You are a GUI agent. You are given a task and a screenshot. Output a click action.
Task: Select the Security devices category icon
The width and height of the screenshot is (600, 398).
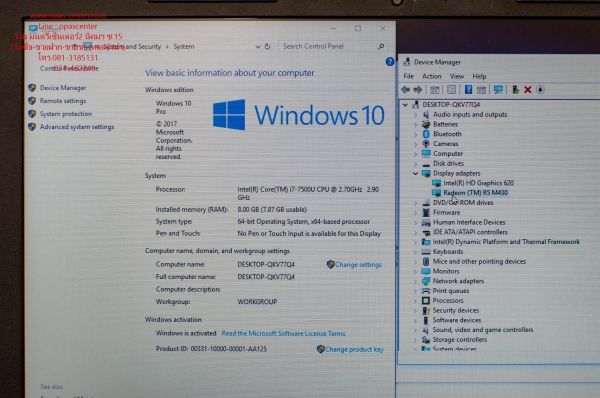pyautogui.click(x=426, y=310)
